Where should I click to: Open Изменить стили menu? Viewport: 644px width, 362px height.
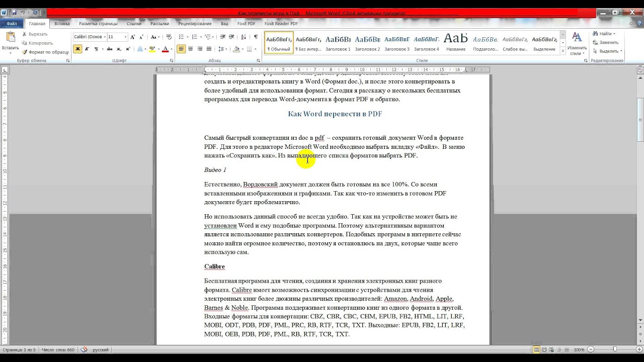pos(577,43)
